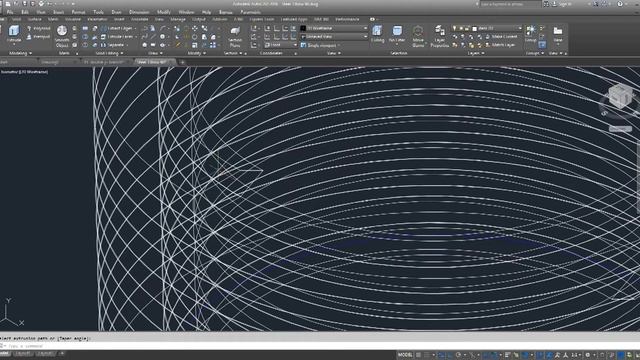Screen dimensions: 640x360
Task: Switch to the Mesh ribbon tab
Action: (x=53, y=19)
